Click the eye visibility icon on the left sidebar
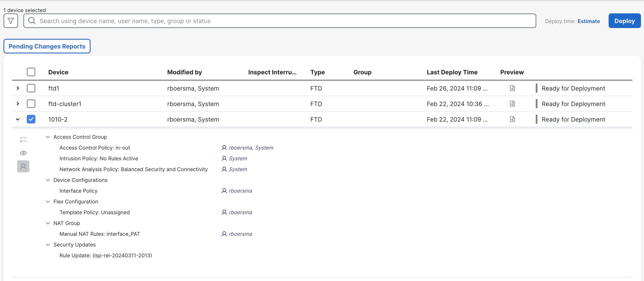The image size is (644, 281). pos(23,153)
